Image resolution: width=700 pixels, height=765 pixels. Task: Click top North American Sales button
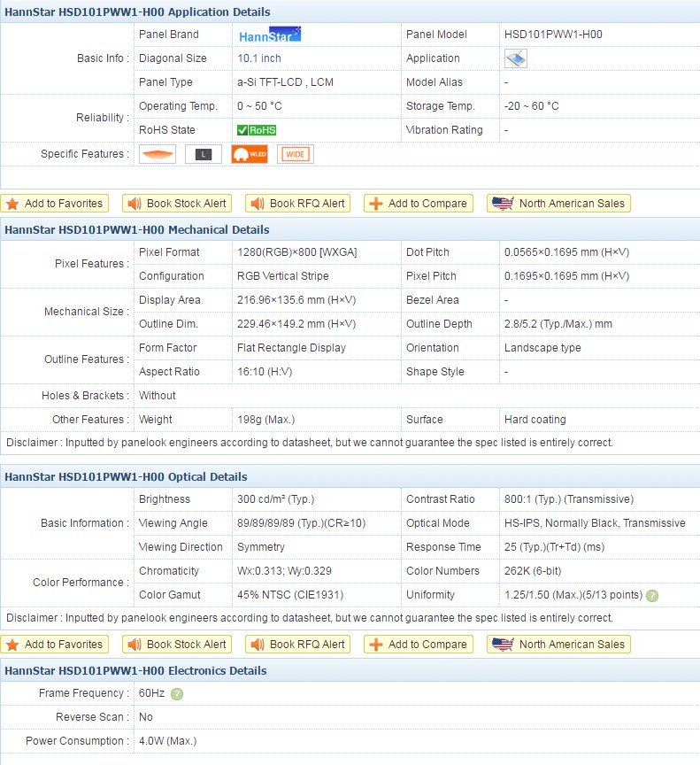(x=558, y=204)
